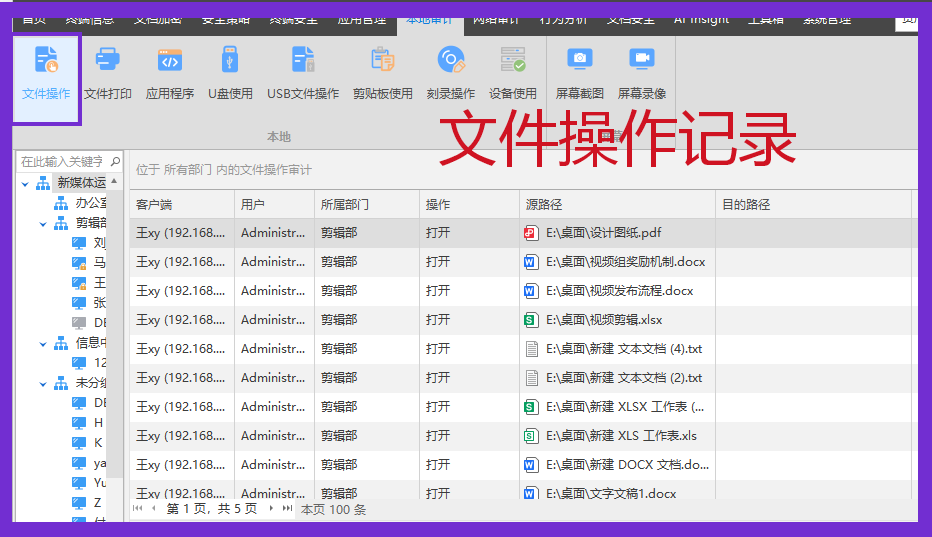Collapse the 信息中 department node
932x537 pixels.
[x=43, y=344]
